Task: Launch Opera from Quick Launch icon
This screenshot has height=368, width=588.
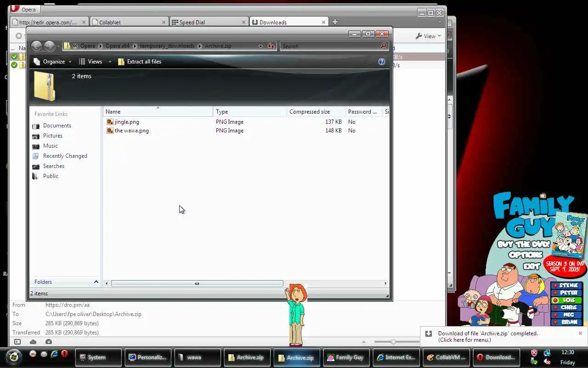Action: tap(65, 354)
